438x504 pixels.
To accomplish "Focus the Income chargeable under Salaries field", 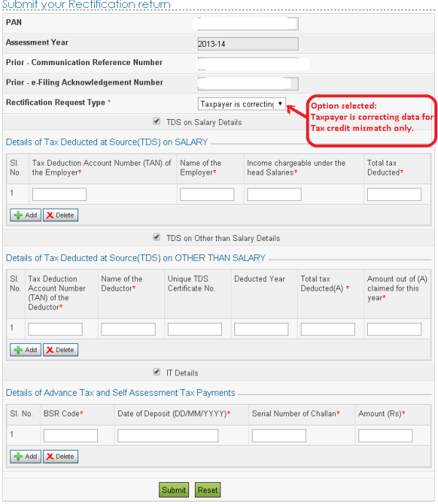I will pyautogui.click(x=274, y=194).
